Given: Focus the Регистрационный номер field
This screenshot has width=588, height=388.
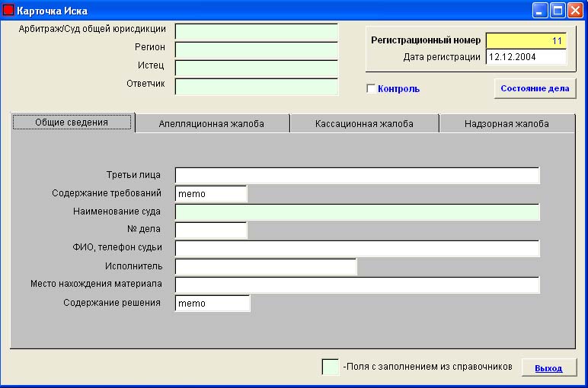Looking at the screenshot, I should [x=526, y=40].
